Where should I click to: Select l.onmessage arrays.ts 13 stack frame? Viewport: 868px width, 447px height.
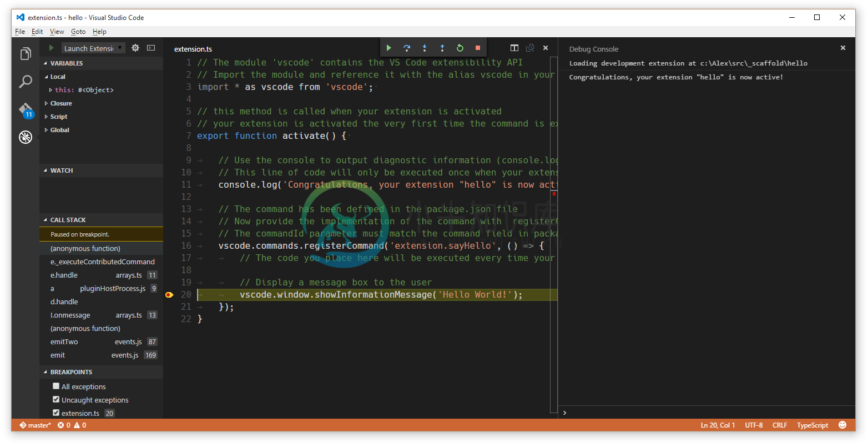tap(102, 315)
